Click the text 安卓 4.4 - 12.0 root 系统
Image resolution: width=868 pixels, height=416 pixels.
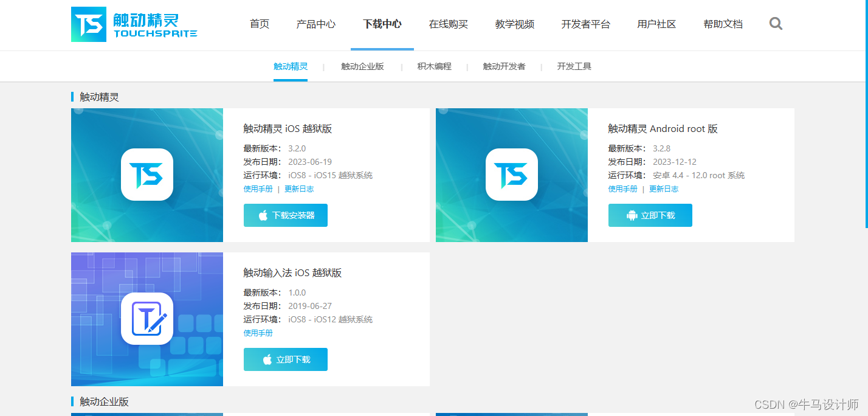(699, 175)
